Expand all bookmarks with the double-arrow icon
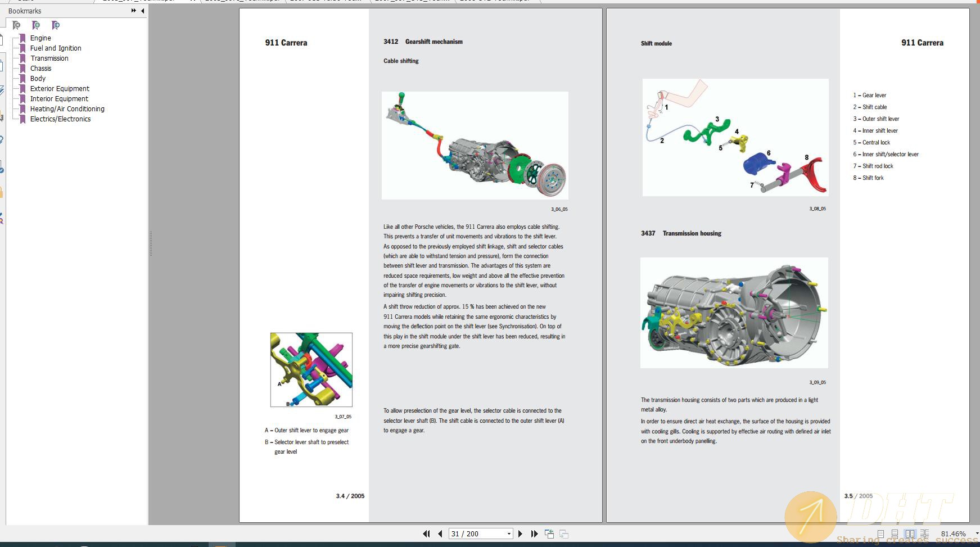Viewport: 980px width, 547px height. [133, 11]
